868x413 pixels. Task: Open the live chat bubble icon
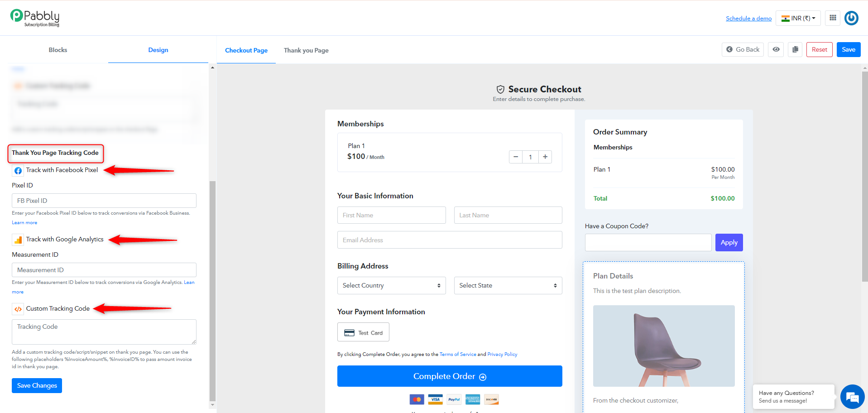pos(852,397)
